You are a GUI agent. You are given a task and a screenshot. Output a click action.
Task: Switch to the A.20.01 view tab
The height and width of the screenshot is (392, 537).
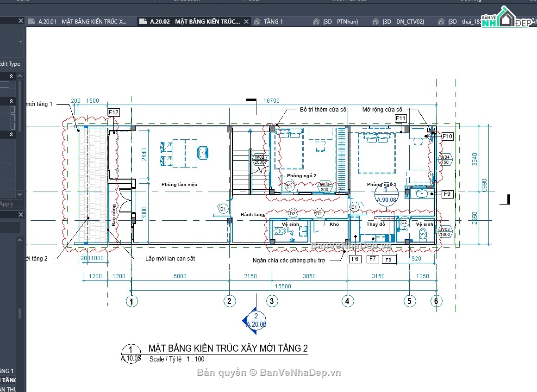point(79,21)
